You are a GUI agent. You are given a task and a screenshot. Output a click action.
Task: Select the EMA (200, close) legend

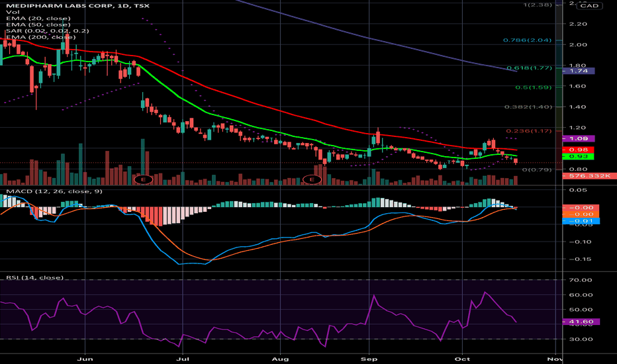(40, 37)
